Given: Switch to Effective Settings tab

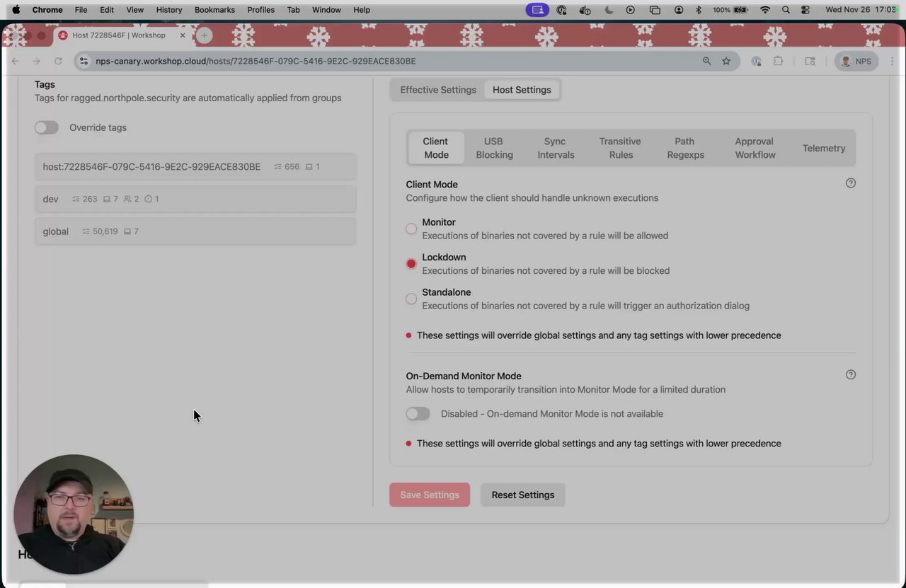Looking at the screenshot, I should tap(438, 90).
